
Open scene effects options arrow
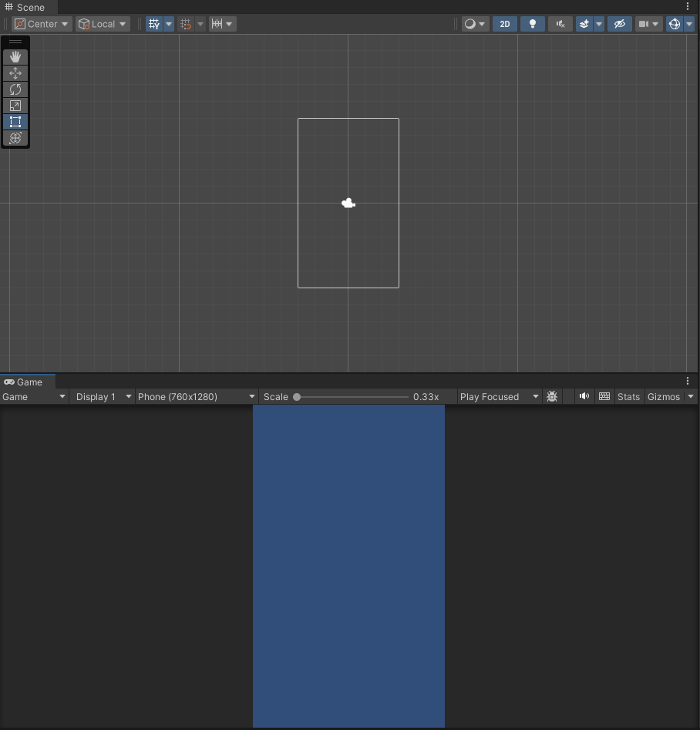(599, 24)
